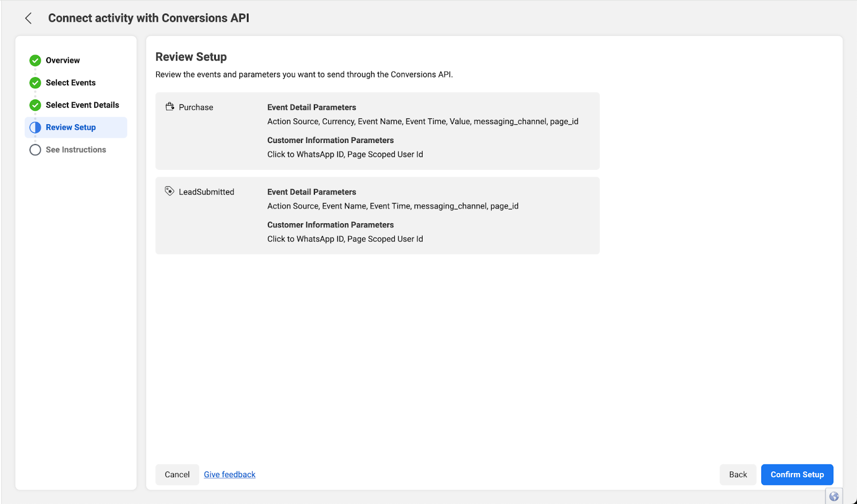Click the globe icon in bottom corner
Viewport: 857px width, 504px height.
click(x=834, y=496)
